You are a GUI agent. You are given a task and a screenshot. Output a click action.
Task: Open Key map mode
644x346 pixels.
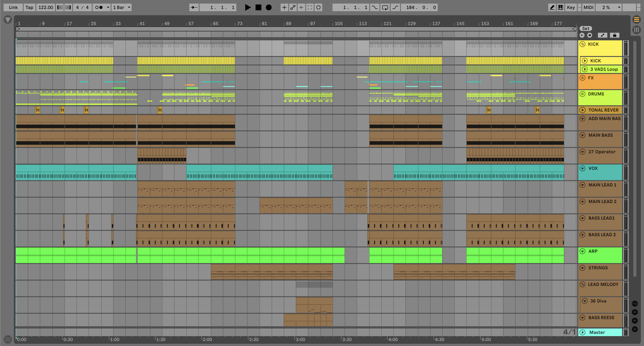[x=571, y=7]
